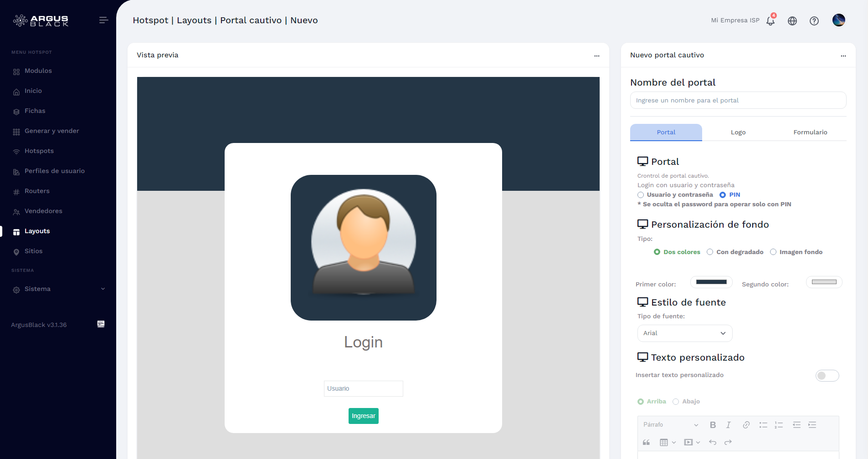Open the Tipo de fuente Arial dropdown
Image resolution: width=868 pixels, height=459 pixels.
[684, 333]
